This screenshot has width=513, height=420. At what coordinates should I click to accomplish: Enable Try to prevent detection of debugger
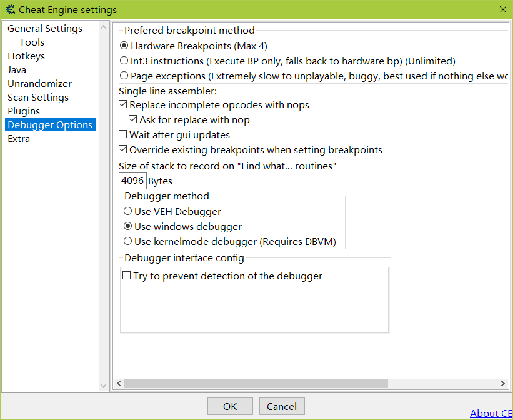coord(127,276)
